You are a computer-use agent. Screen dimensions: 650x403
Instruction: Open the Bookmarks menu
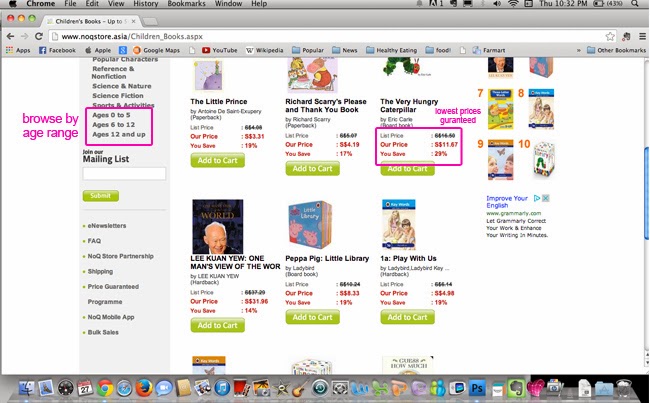point(186,4)
